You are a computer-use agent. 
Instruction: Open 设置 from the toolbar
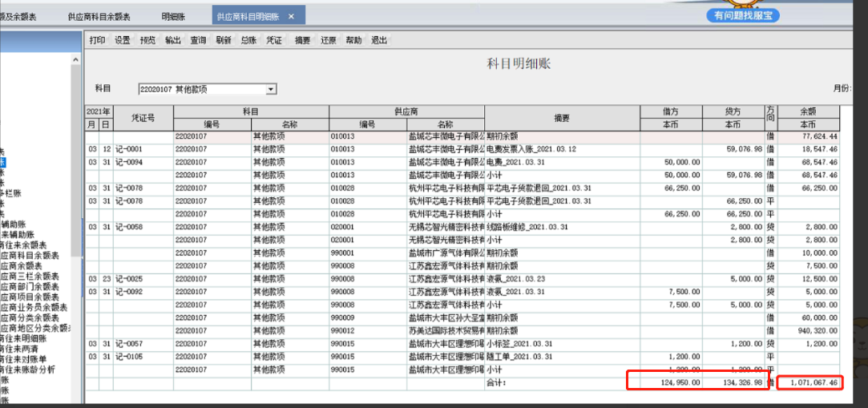click(x=123, y=40)
